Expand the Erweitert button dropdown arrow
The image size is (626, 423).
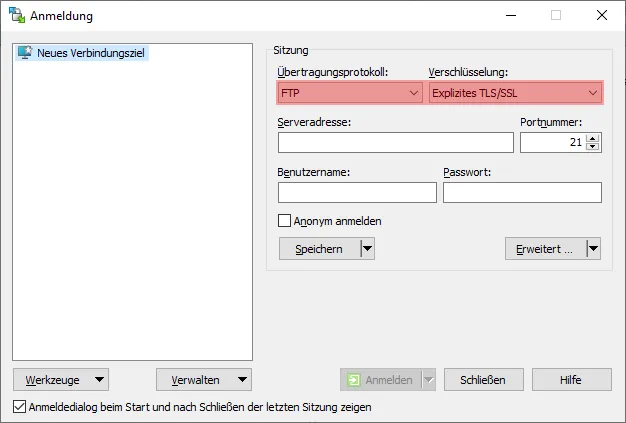pyautogui.click(x=593, y=249)
